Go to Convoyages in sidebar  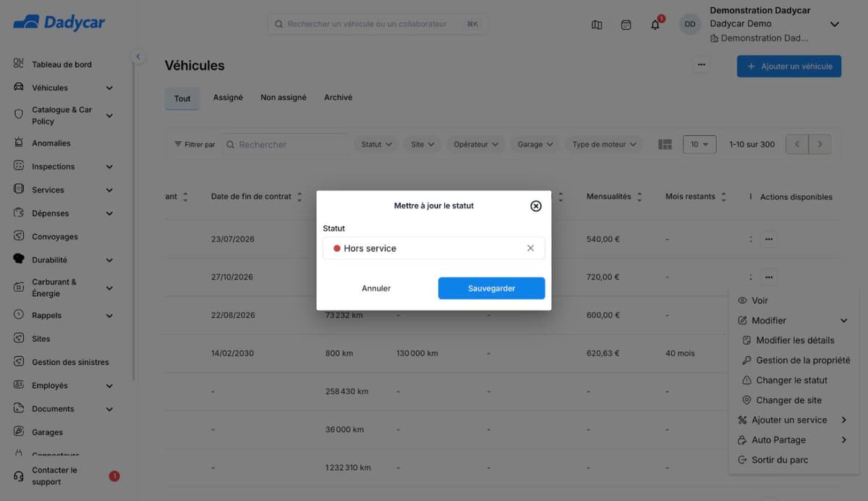click(x=54, y=237)
